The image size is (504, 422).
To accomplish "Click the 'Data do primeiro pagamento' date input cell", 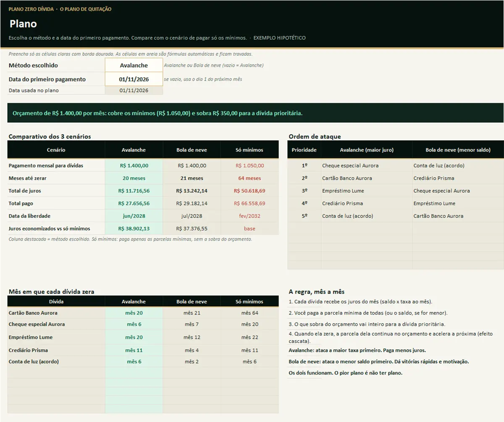I will (x=134, y=79).
